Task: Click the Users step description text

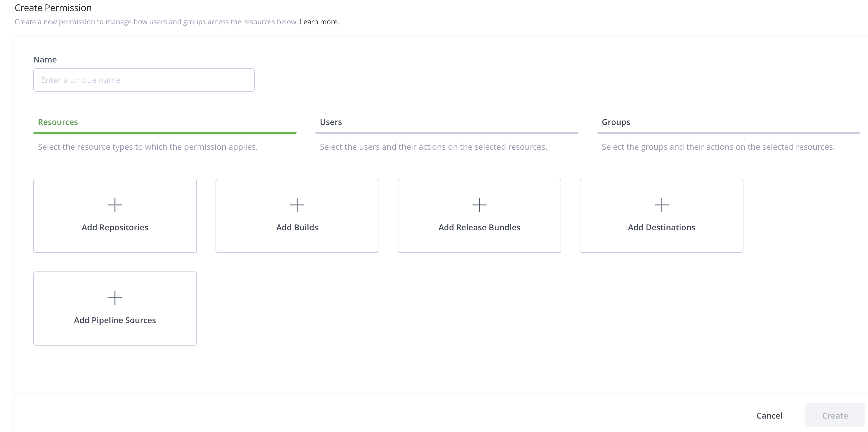Action: (433, 147)
